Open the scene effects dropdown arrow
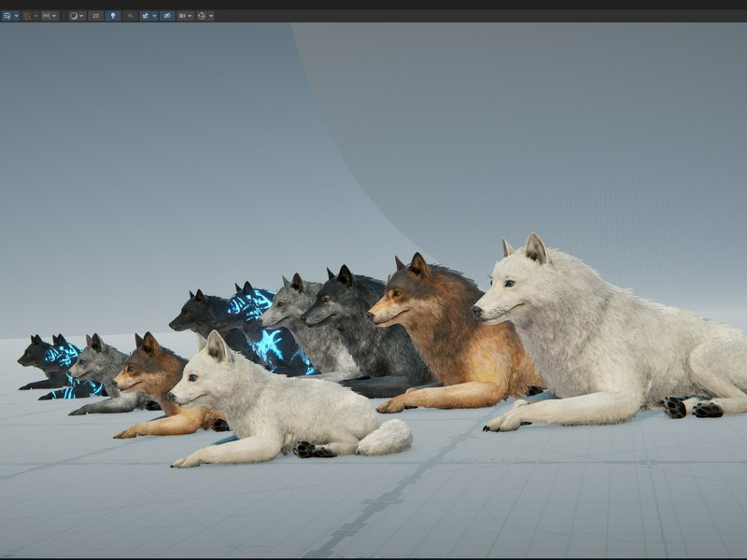 point(154,16)
